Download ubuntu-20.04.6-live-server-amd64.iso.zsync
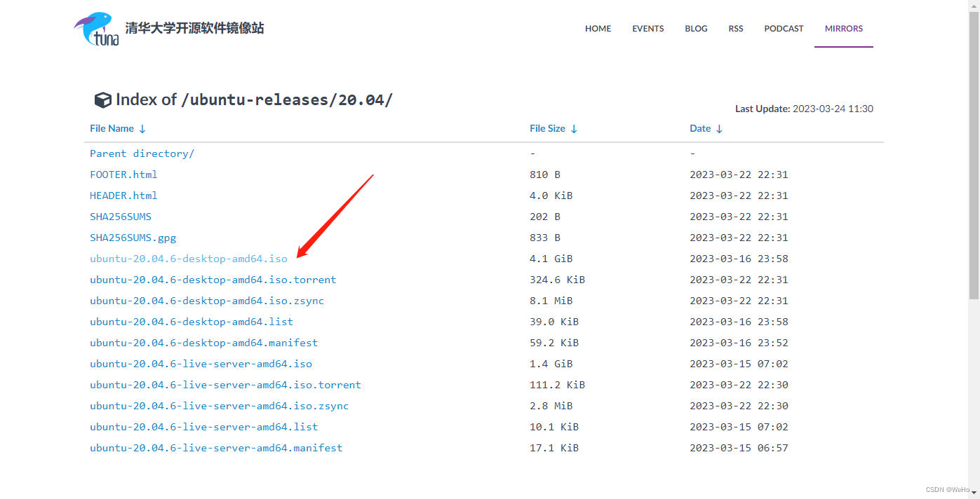The image size is (980, 499). tap(220, 406)
